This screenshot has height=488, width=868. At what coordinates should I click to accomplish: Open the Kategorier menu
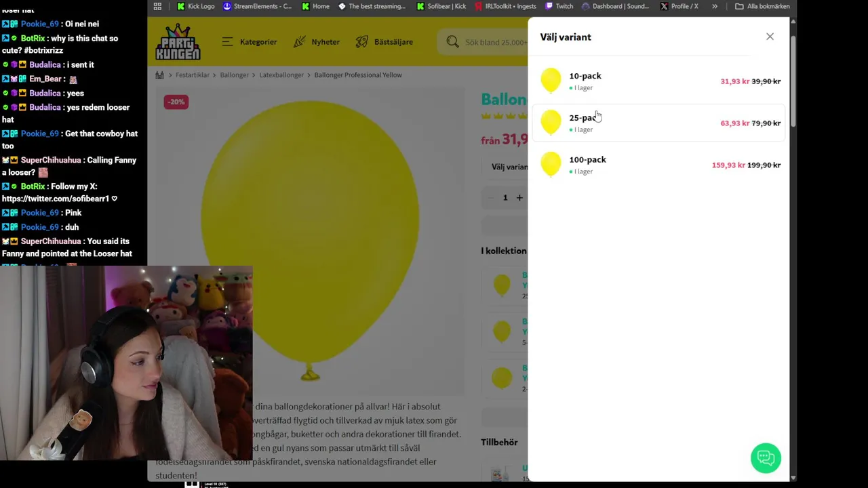[x=249, y=42]
